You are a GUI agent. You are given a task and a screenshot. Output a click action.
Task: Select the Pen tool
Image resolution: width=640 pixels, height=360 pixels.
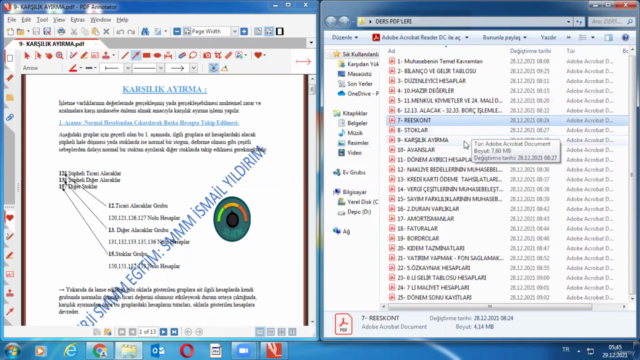tap(73, 56)
